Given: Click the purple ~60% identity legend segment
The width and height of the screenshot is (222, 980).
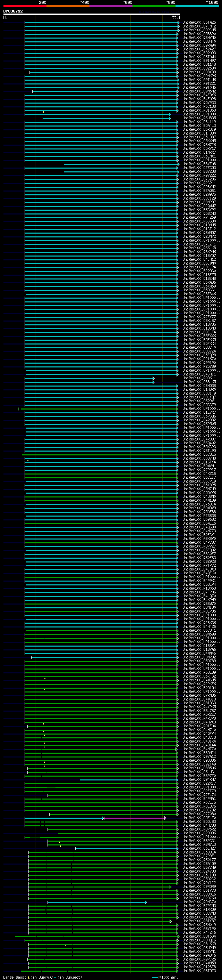Looking at the screenshot, I should (111, 6).
